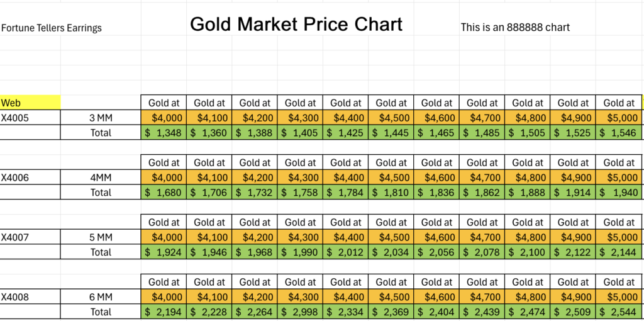Select the $1,940 total cell
644x321 pixels.
pyautogui.click(x=619, y=193)
